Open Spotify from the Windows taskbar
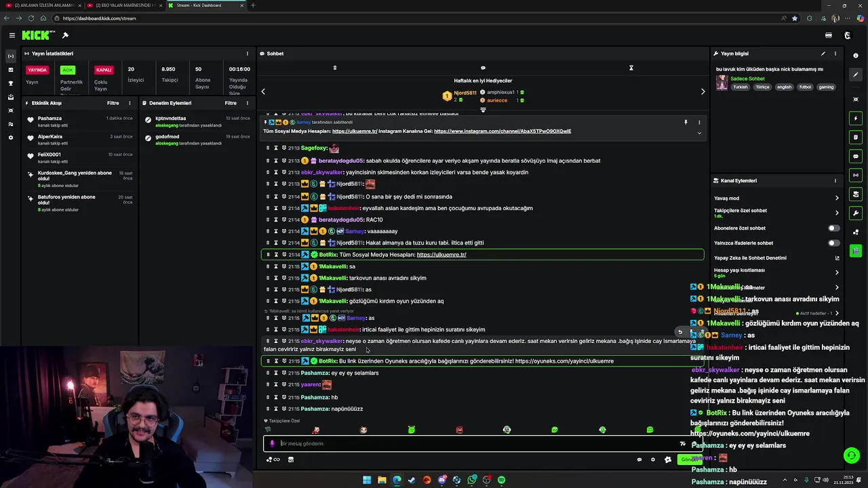The width and height of the screenshot is (868, 488). [x=501, y=480]
